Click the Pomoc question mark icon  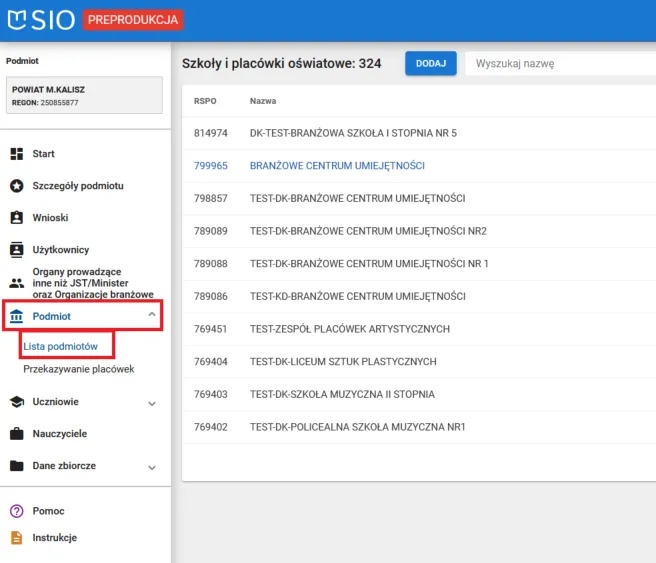[16, 511]
